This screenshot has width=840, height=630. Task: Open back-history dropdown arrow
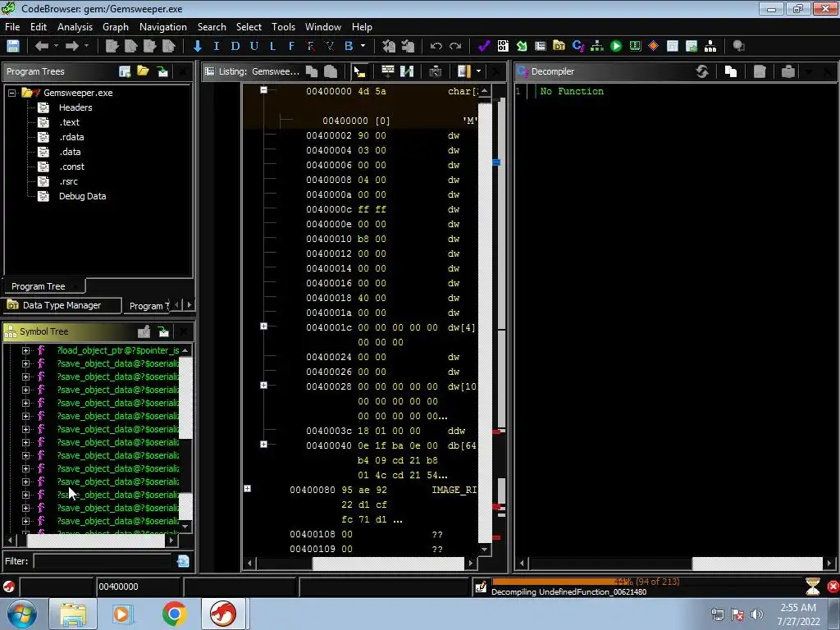coord(57,46)
